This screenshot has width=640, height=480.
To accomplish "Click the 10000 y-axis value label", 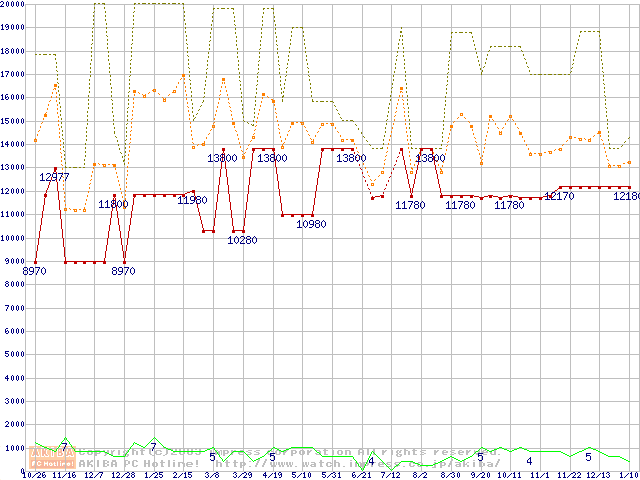I will [12, 237].
